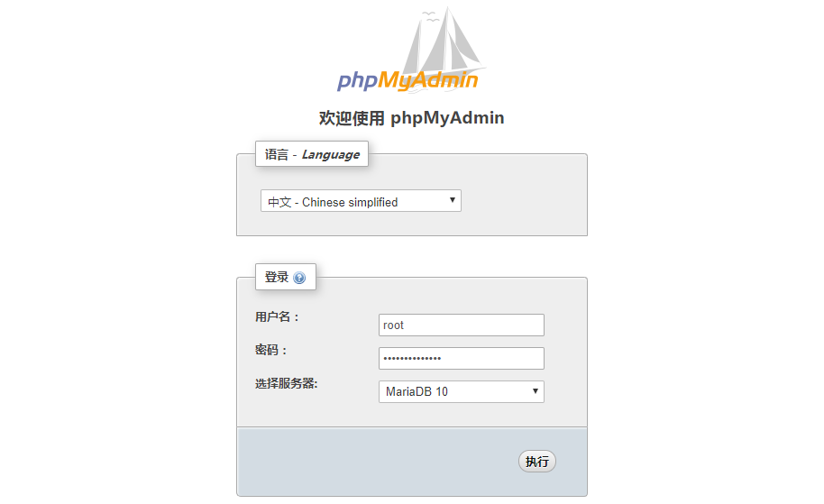Image resolution: width=824 pixels, height=504 pixels.
Task: Click the 用户名 field label
Action: coord(277,317)
